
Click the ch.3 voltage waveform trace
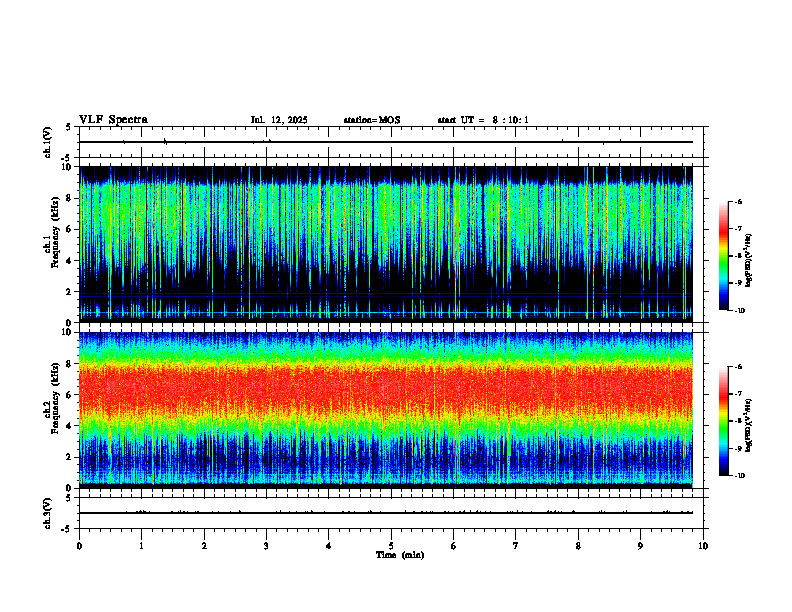point(386,513)
